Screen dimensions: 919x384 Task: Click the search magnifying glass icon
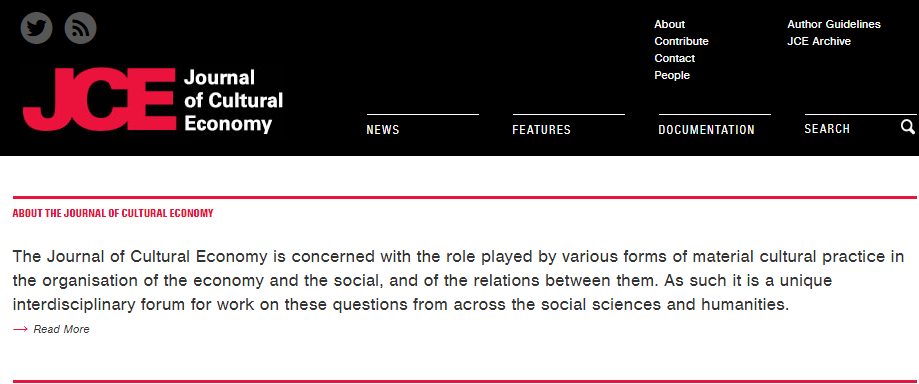[908, 127]
